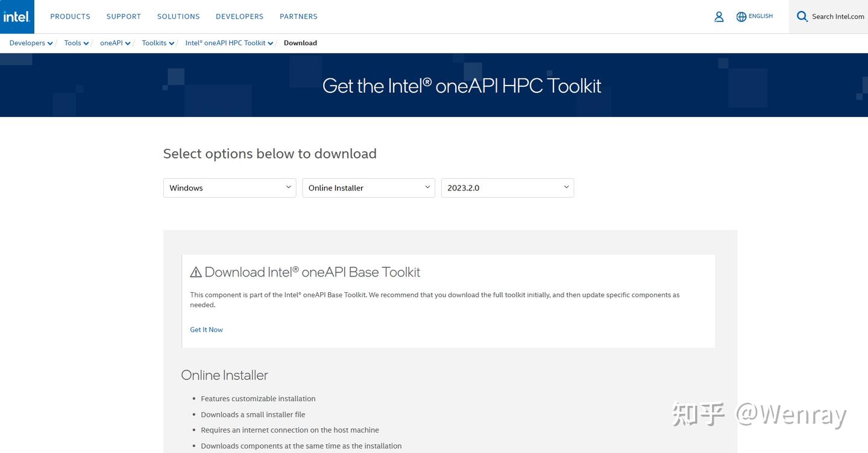
Task: Select the Download breadcrumb item
Action: (x=300, y=43)
